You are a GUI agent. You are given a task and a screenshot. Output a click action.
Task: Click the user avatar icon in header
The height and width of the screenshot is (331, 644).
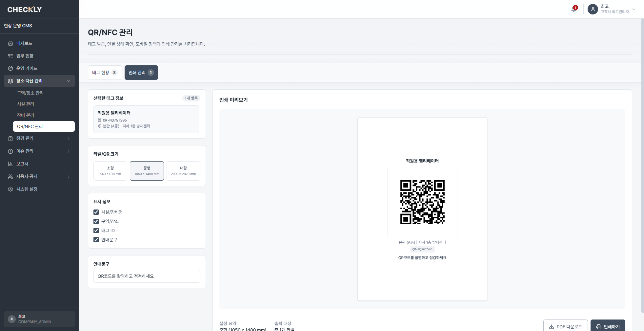click(593, 9)
